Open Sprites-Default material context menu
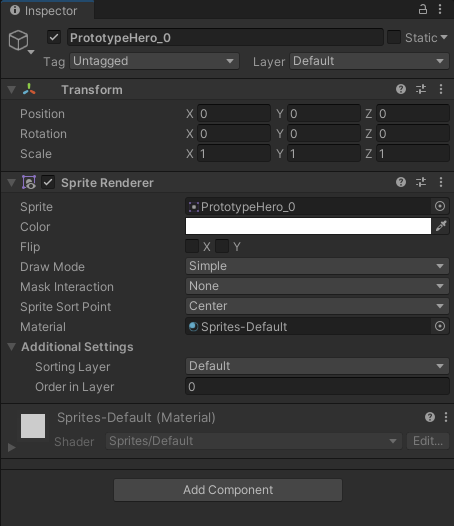454x526 pixels. point(446,417)
